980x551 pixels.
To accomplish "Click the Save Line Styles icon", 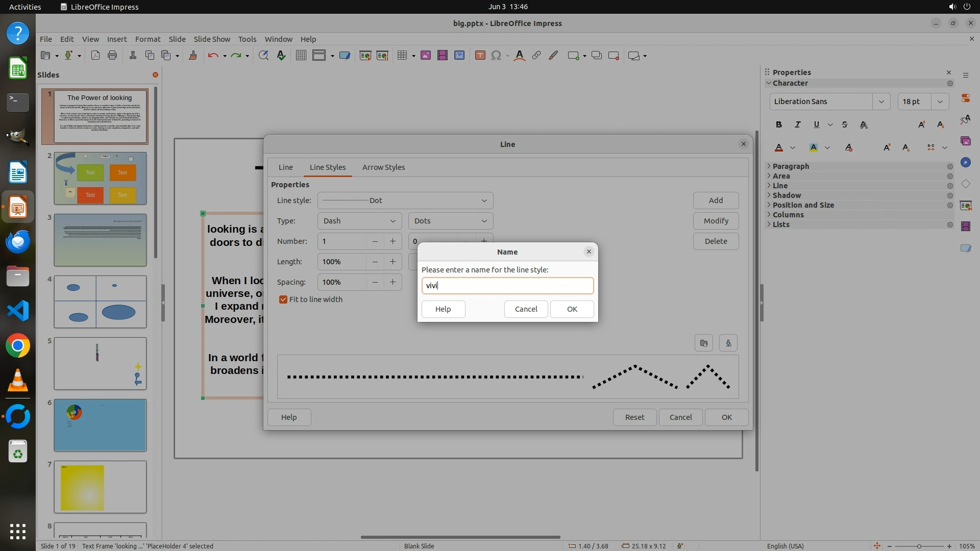I will tap(728, 343).
